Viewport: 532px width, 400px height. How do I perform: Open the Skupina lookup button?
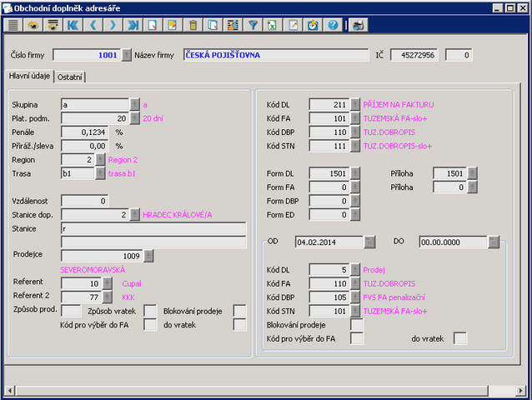pos(135,105)
